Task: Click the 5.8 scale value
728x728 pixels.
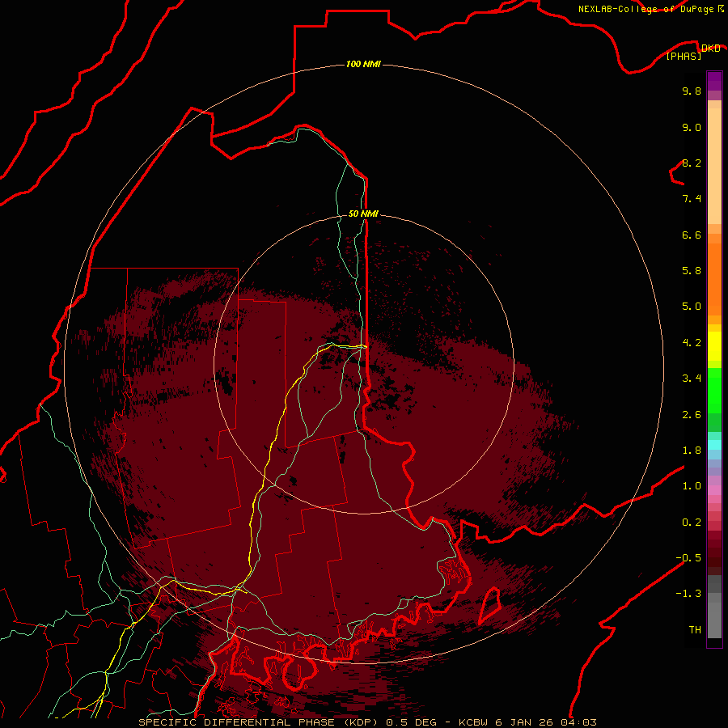Action: click(692, 271)
